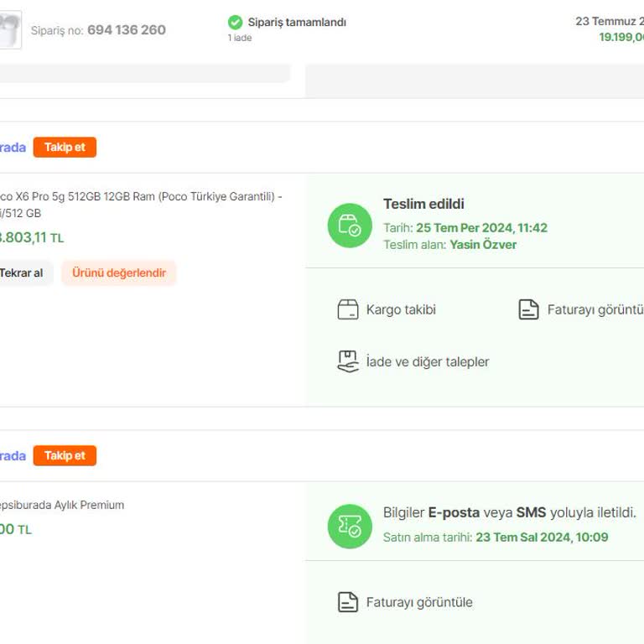Click the green order completed checkmark icon

235,23
